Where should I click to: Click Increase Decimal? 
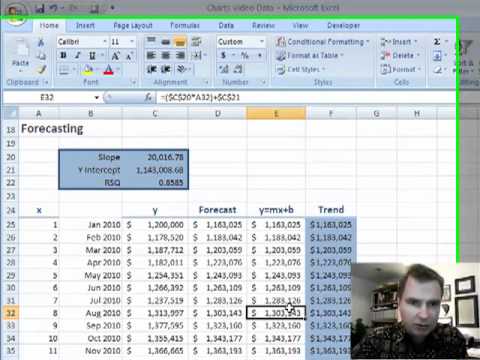[x=224, y=69]
